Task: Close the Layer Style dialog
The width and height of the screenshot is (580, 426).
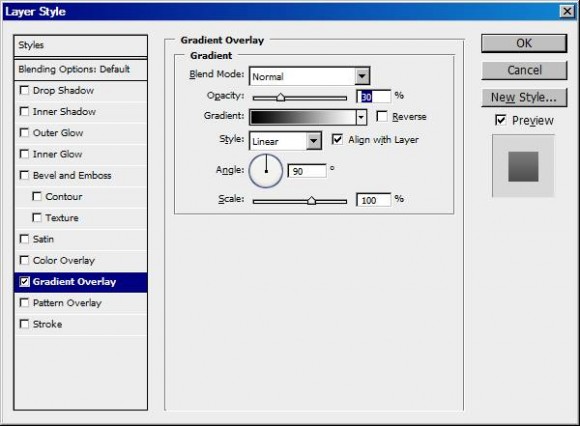Action: 567,11
